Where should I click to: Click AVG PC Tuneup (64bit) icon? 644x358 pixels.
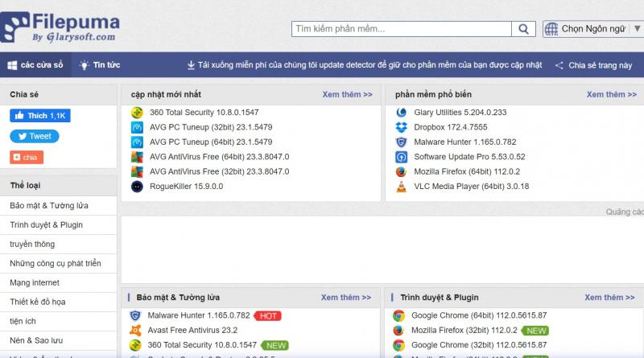pyautogui.click(x=137, y=142)
